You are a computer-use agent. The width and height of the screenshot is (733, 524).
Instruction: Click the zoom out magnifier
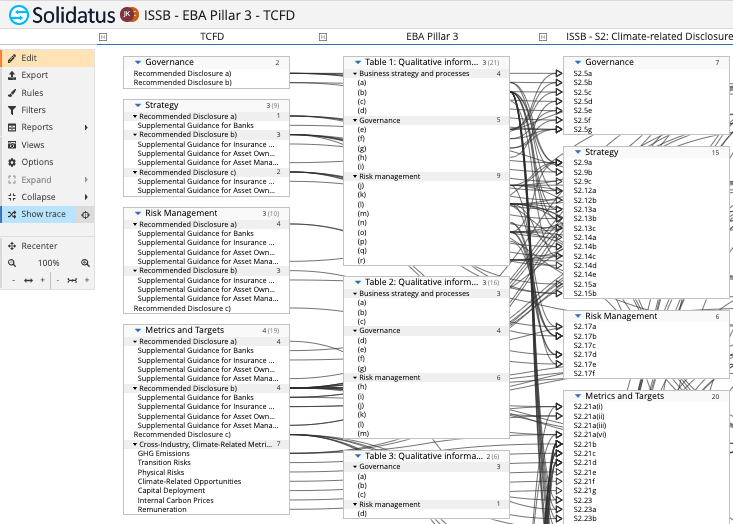click(12, 263)
